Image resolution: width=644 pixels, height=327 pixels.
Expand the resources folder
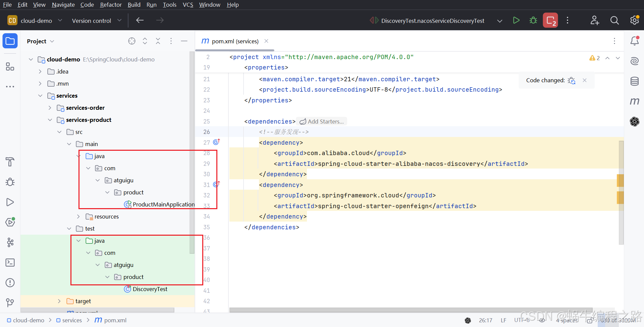[x=78, y=217]
